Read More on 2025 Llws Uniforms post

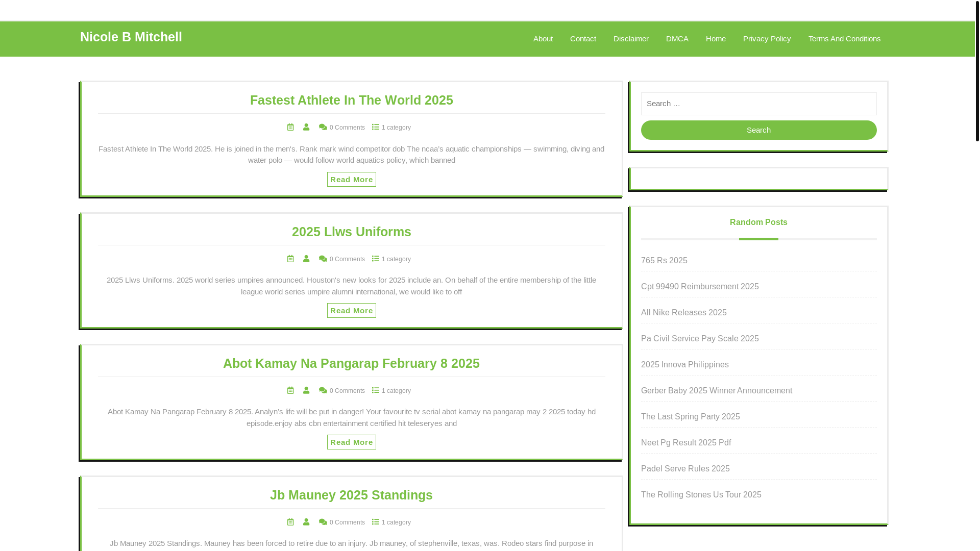(x=352, y=311)
